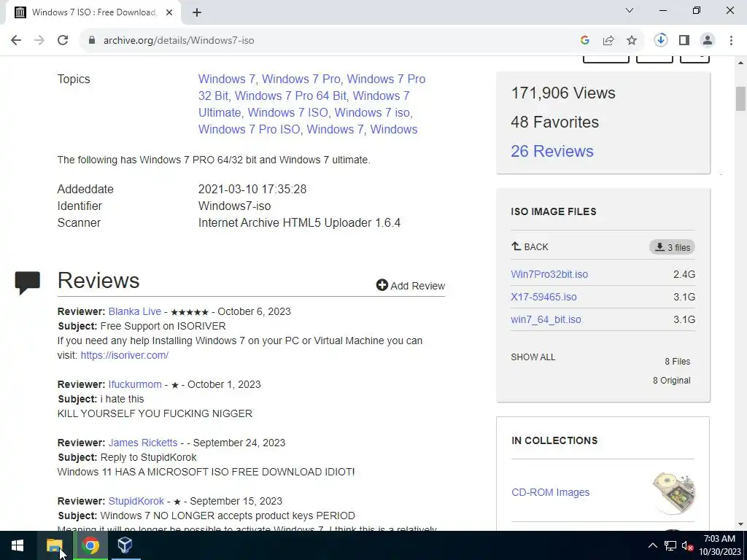Open VirtualBox from the taskbar
This screenshot has width=747, height=560.
pos(125,545)
